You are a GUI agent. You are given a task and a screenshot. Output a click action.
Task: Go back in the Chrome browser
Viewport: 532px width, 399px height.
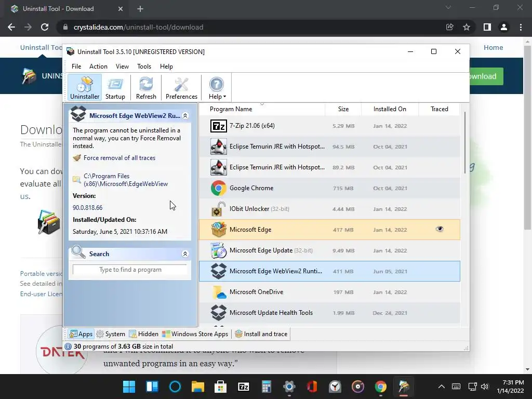coord(11,27)
